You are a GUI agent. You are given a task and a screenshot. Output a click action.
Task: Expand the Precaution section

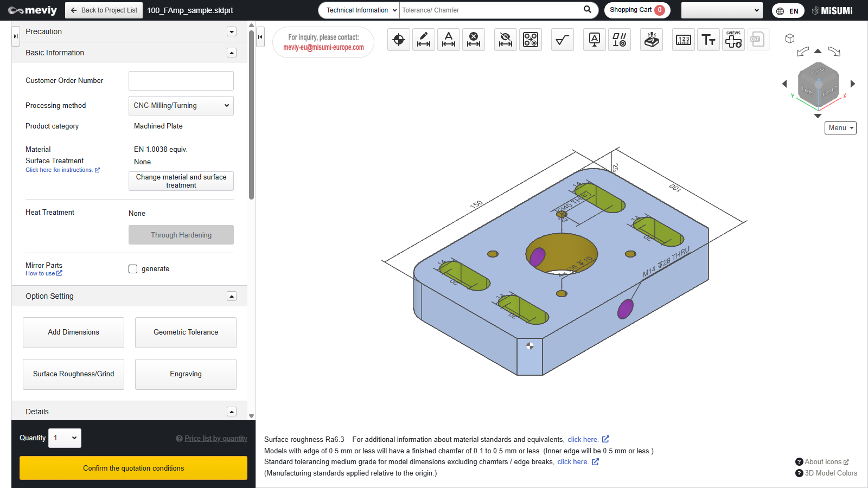[x=232, y=31]
